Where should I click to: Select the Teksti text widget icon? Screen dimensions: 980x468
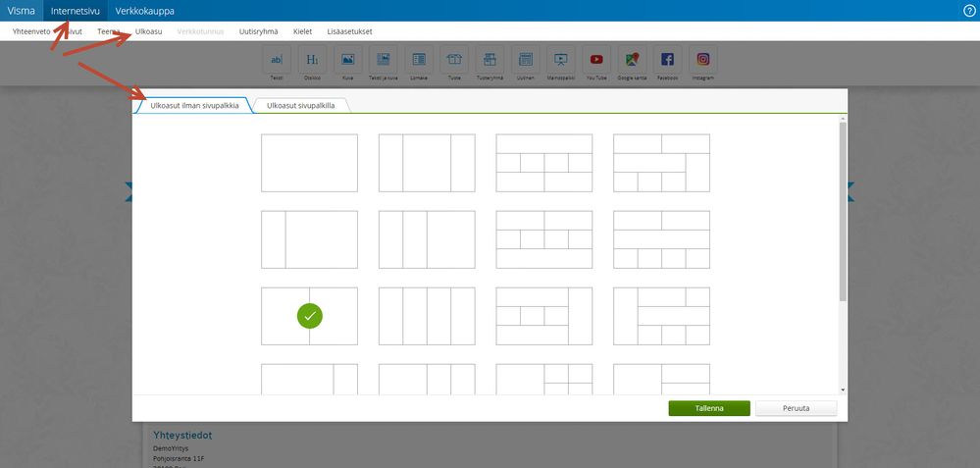[x=276, y=60]
